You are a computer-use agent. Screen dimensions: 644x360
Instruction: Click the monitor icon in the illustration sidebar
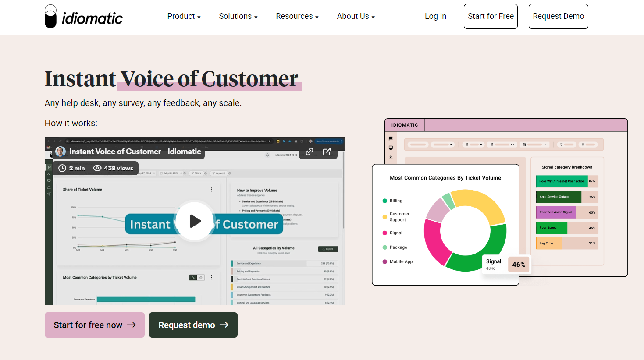tap(391, 148)
